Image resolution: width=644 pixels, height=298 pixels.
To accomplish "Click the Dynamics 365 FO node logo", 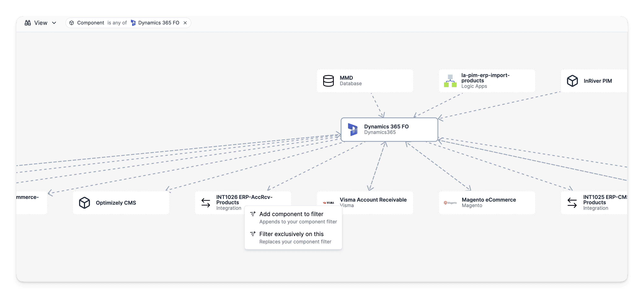I will [353, 129].
